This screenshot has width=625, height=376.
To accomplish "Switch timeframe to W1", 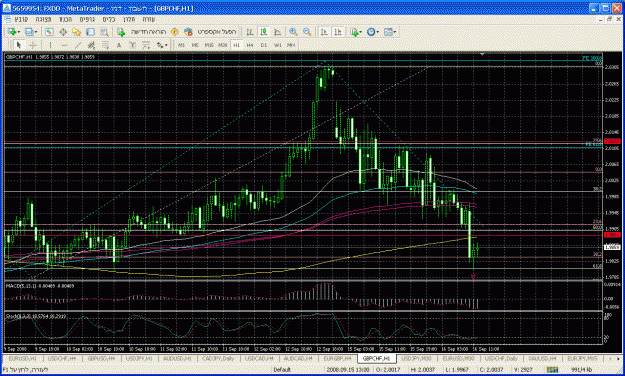I will [x=278, y=45].
